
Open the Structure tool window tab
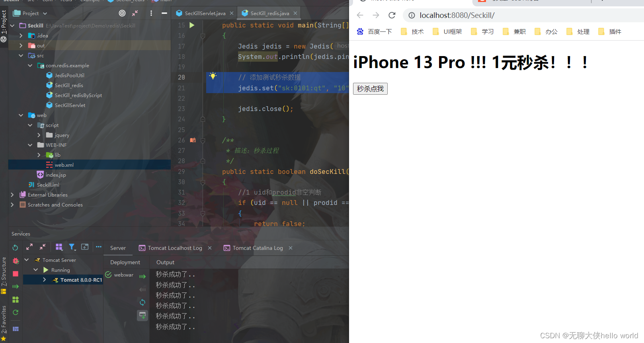(x=4, y=275)
